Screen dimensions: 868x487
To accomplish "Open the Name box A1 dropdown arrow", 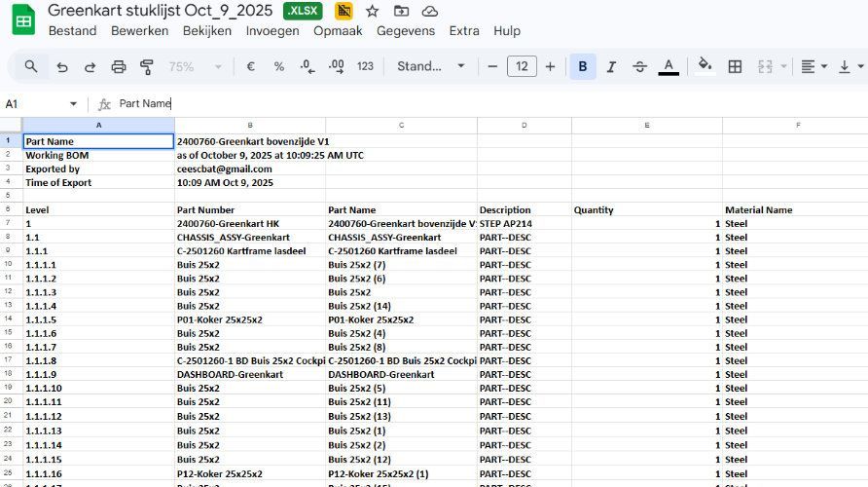I will (x=73, y=103).
